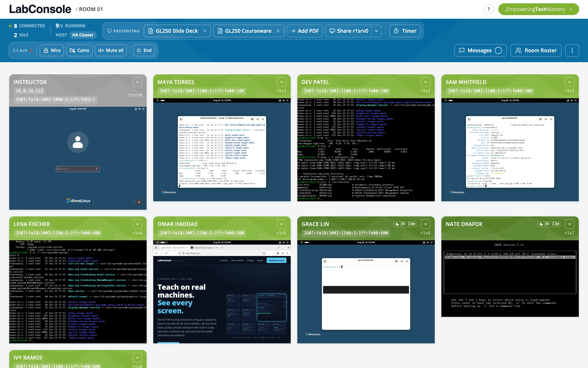Click Share r1srv0 button
588x368 pixels.
tap(348, 31)
